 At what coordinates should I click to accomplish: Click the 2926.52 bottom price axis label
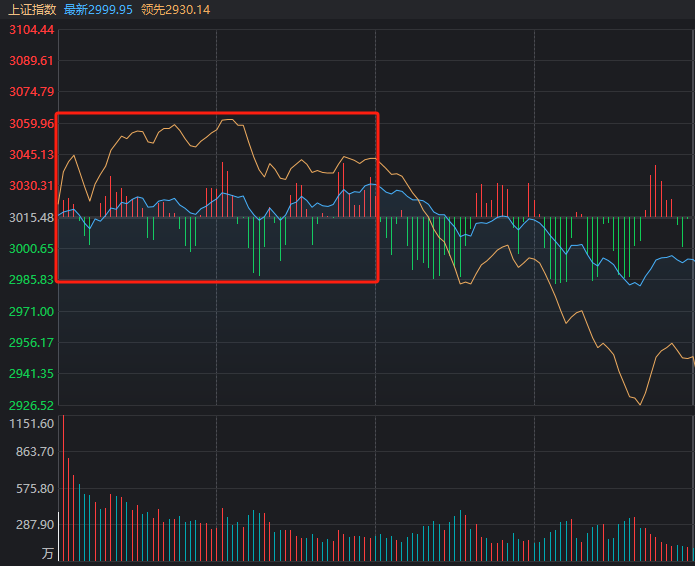[x=31, y=405]
